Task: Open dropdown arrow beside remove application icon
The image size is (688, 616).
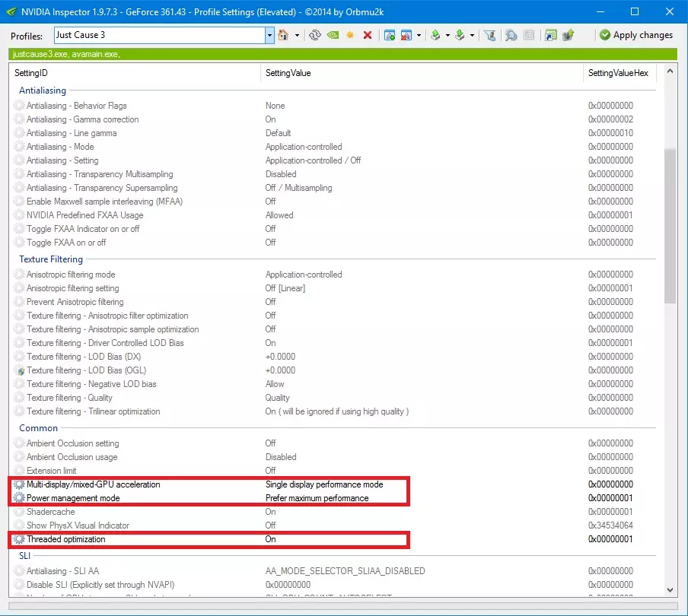Action: click(419, 35)
